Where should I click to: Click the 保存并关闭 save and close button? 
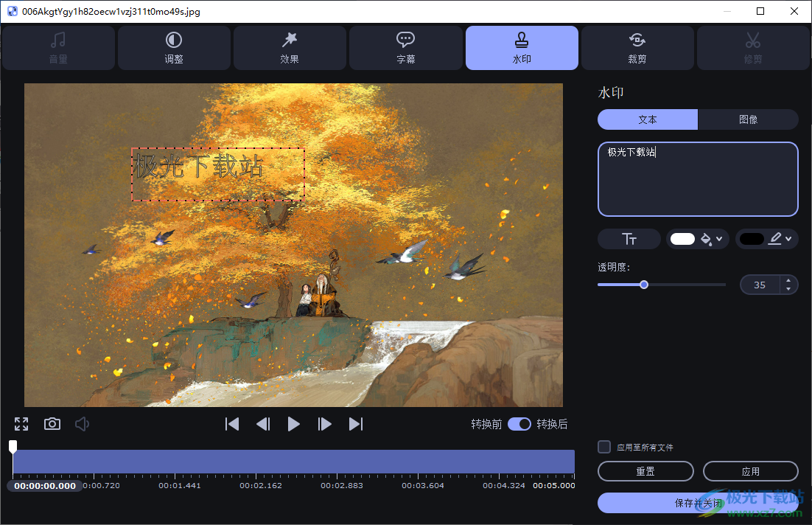coord(698,503)
